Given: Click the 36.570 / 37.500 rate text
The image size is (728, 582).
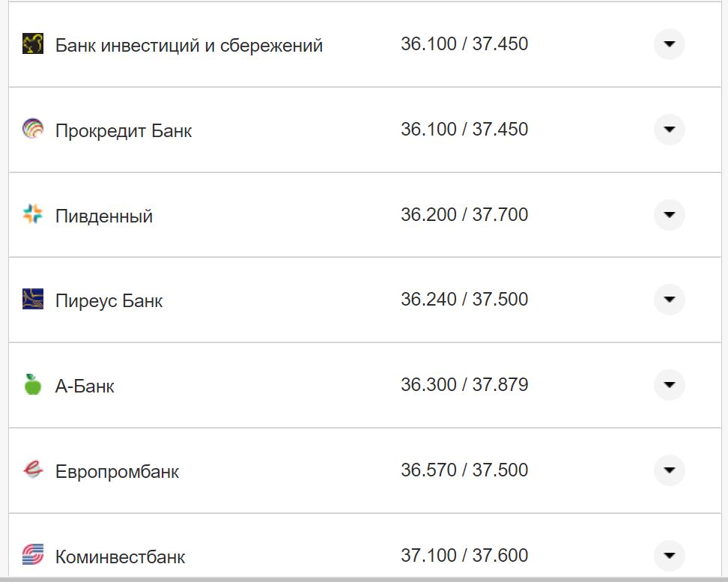Looking at the screenshot, I should (465, 470).
